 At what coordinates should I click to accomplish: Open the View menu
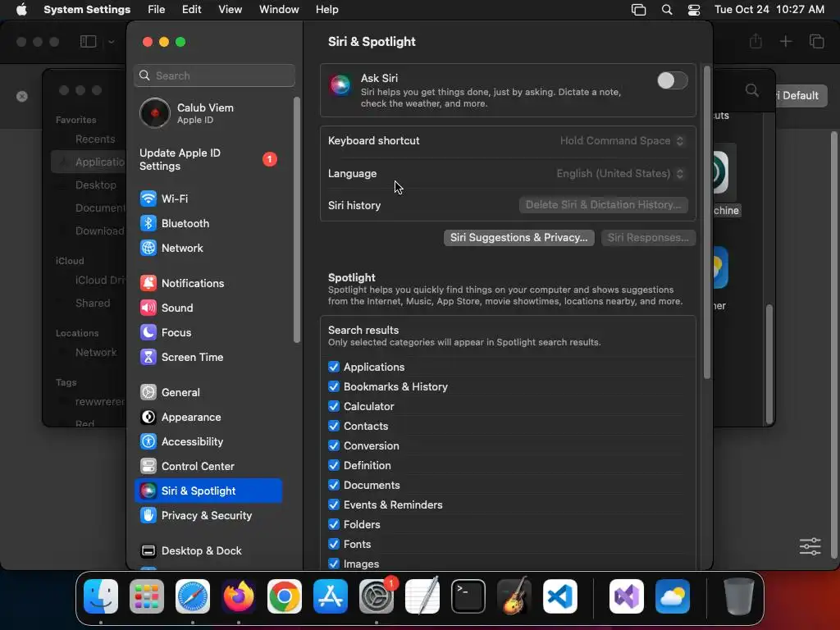[x=230, y=10]
